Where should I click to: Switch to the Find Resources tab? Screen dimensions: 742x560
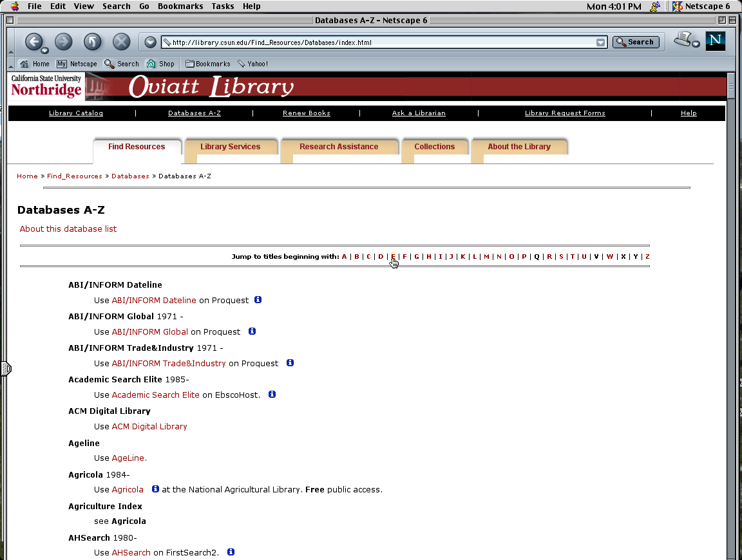(137, 147)
